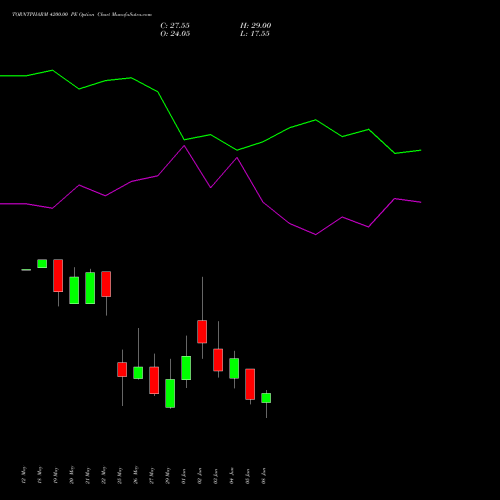Click the 20 May date label
This screenshot has height=500, width=500.
click(72, 475)
